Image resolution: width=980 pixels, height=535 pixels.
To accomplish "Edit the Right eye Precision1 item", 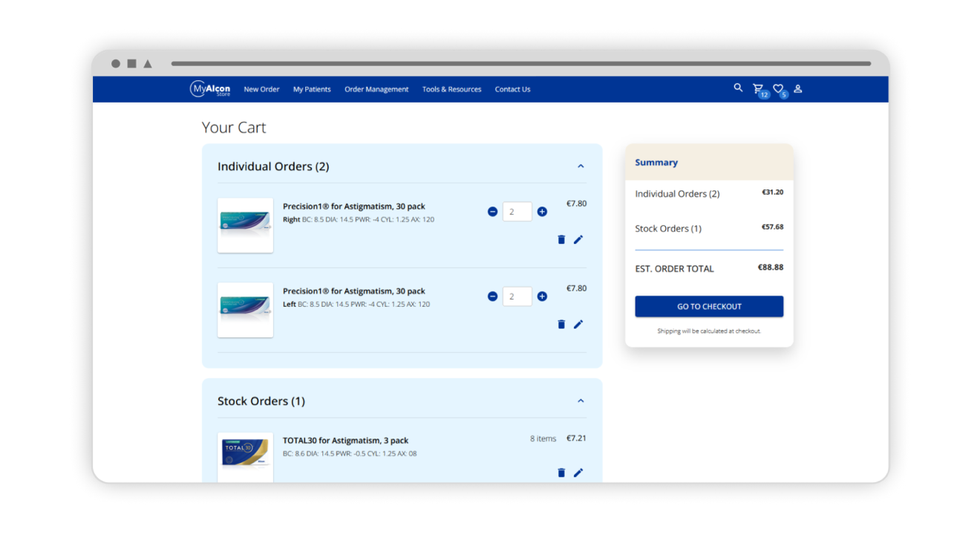I will [x=578, y=239].
